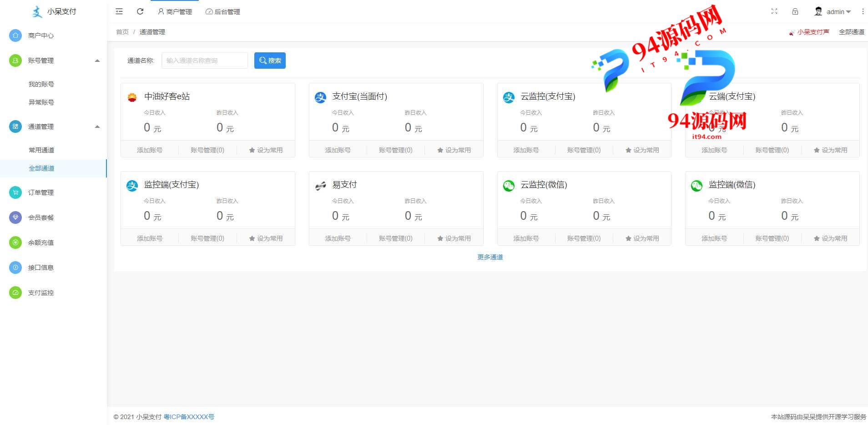Click the 中油好客e站 channel logo
The height and width of the screenshot is (425, 868).
[132, 97]
